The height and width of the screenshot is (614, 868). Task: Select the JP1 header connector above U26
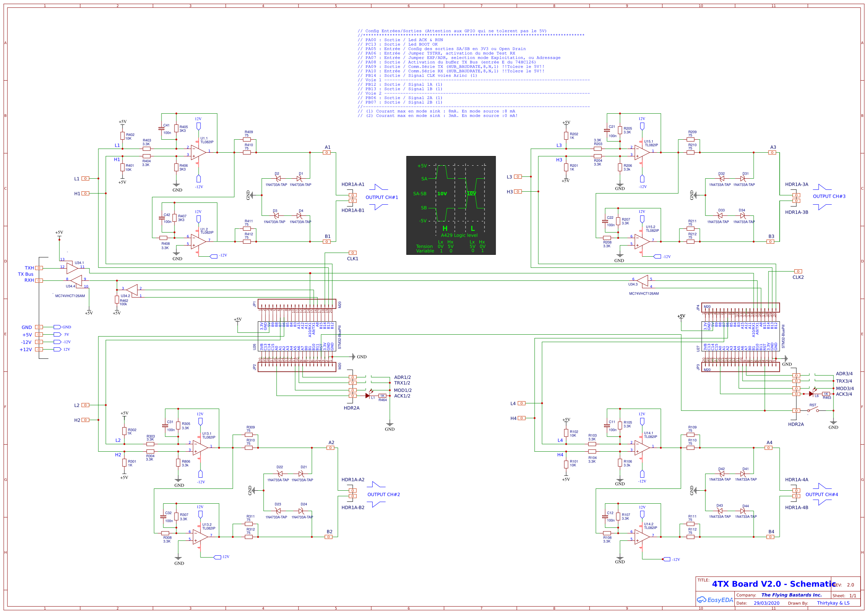[297, 305]
